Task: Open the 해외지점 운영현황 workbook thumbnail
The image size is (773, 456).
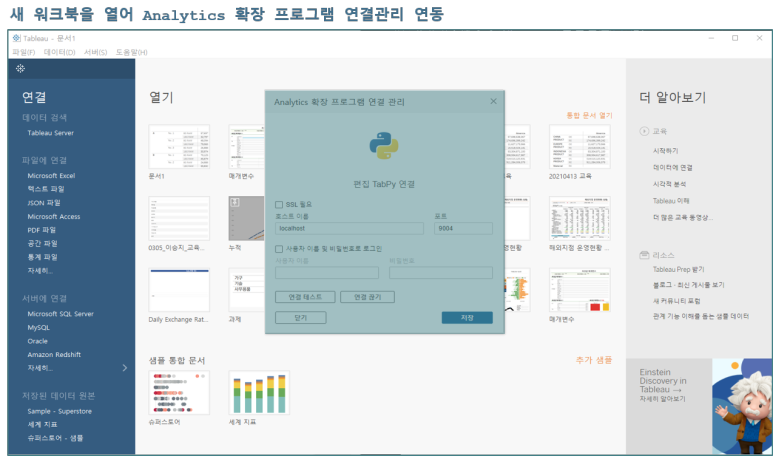Action: click(580, 218)
